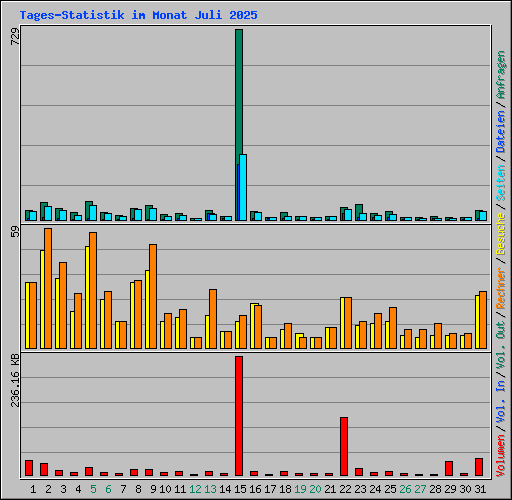Screen dimensions: 512x500
Task: Click the orange Rechner bar for day 5
Action: click(93, 291)
